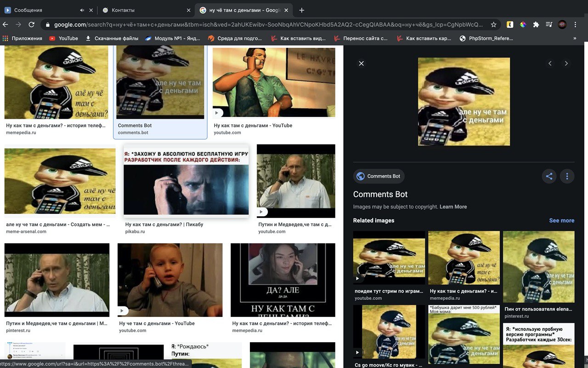The width and height of the screenshot is (588, 368).
Task: Open the colorful pinwheel extension icon
Action: click(x=523, y=24)
